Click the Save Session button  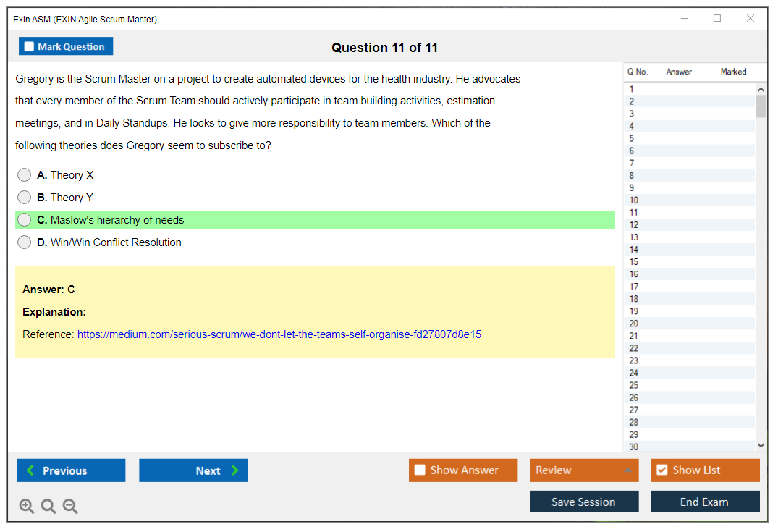(x=583, y=502)
